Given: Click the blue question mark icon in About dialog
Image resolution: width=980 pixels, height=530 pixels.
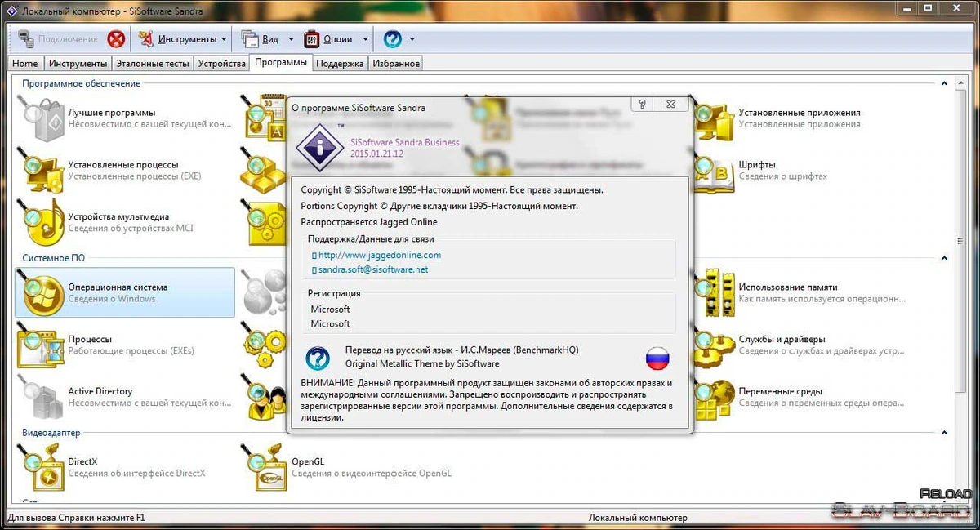Looking at the screenshot, I should pos(318,358).
